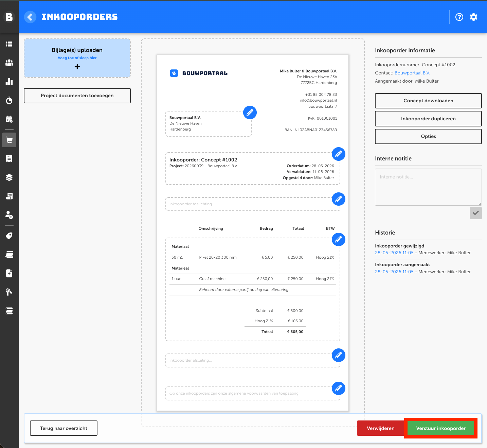Click 'Inkoopordernummer: Concept #1002' in info panel
This screenshot has height=448, width=487.
[415, 65]
